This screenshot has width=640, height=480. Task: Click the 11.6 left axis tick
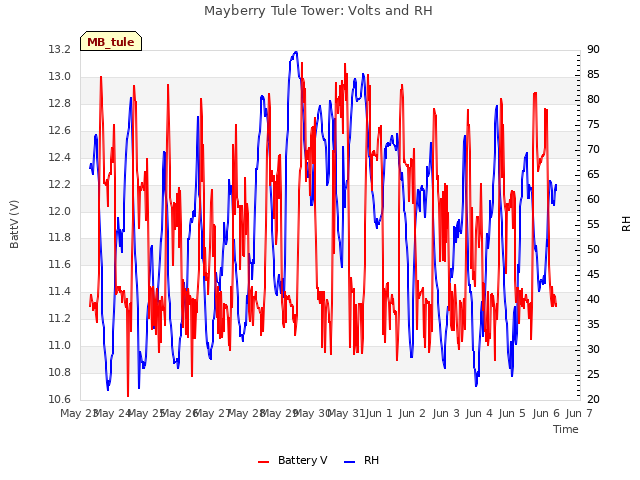(60, 264)
